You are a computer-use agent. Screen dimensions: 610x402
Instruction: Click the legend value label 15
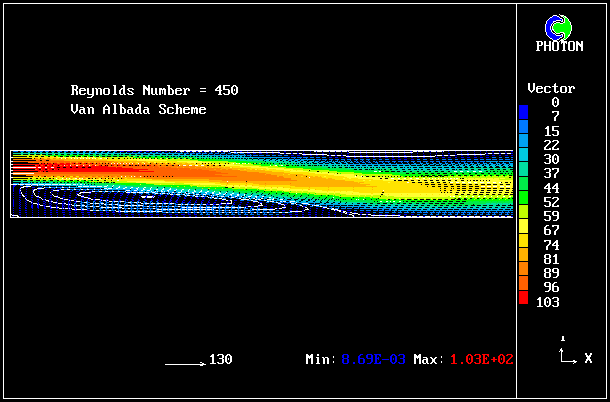tap(553, 131)
